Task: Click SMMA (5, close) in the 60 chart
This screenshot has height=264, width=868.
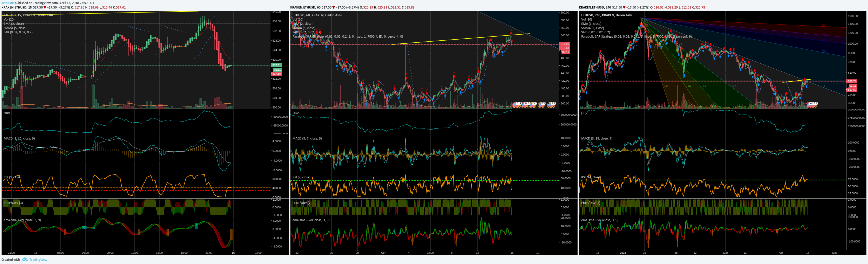Action: 303,28
